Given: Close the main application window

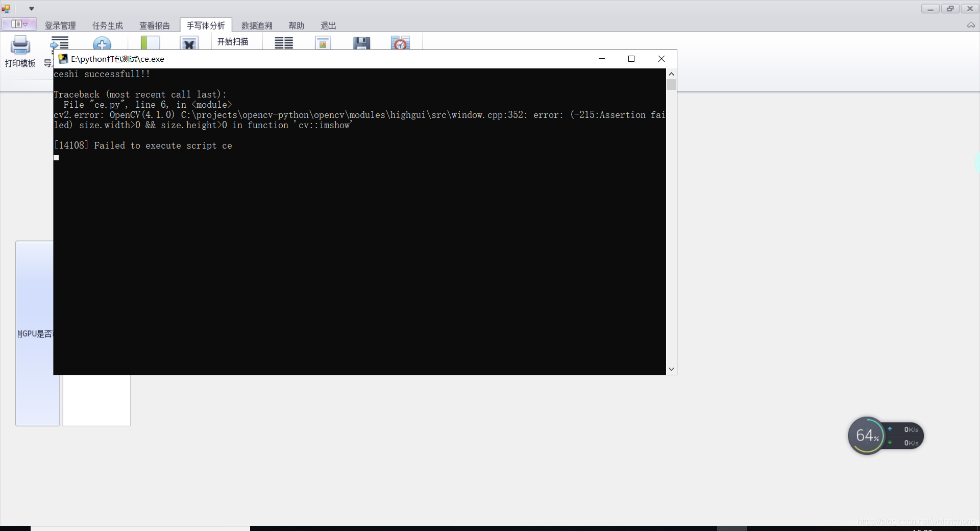Looking at the screenshot, I should click(970, 9).
